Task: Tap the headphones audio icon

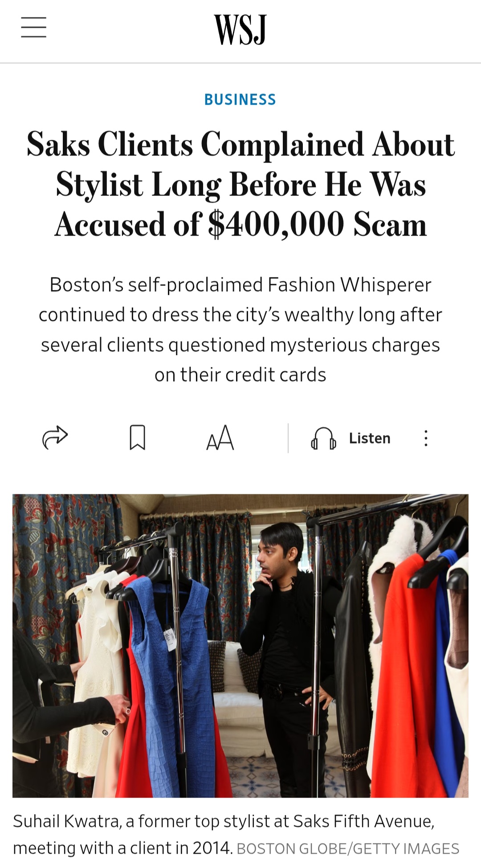Action: tap(323, 438)
